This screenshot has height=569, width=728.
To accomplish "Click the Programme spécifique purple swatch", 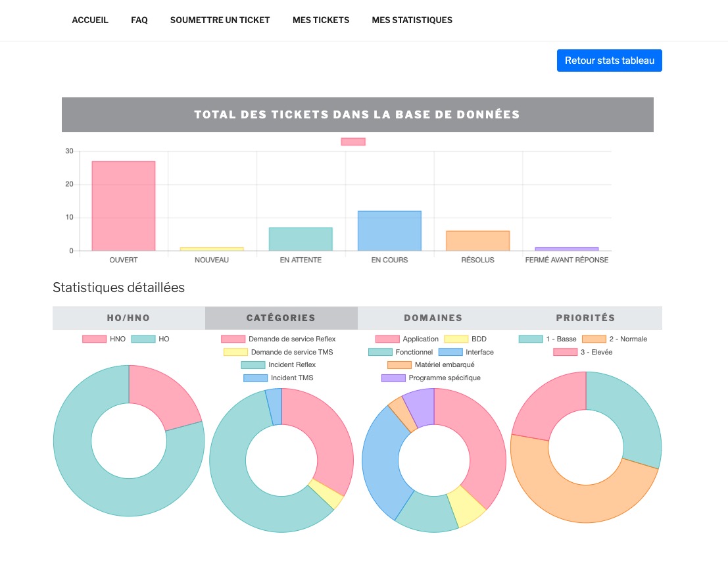I will pos(393,378).
